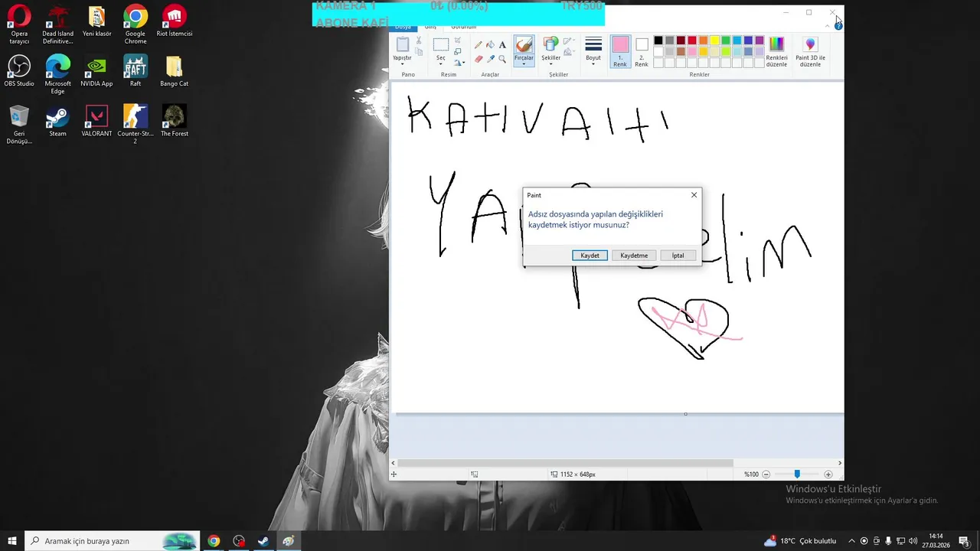
Task: Click the Chrome icon in the taskbar
Action: 214,541
